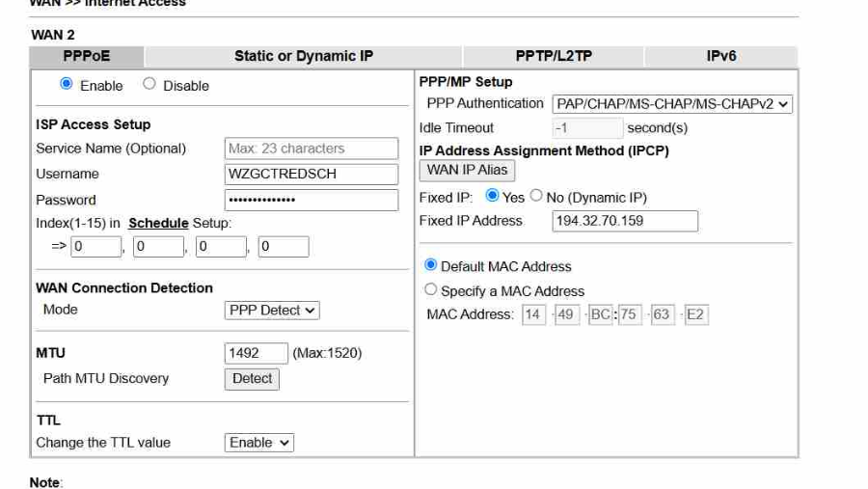
Task: Open the PPP Authentication dropdown
Action: (x=672, y=104)
